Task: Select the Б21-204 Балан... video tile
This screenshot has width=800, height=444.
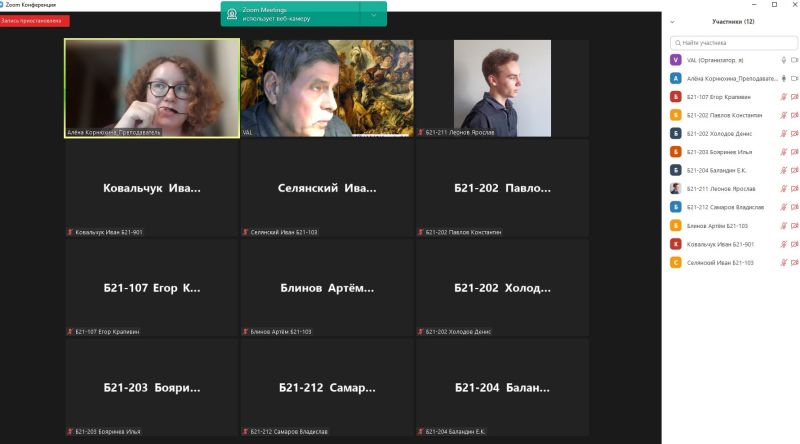Action: click(502, 387)
